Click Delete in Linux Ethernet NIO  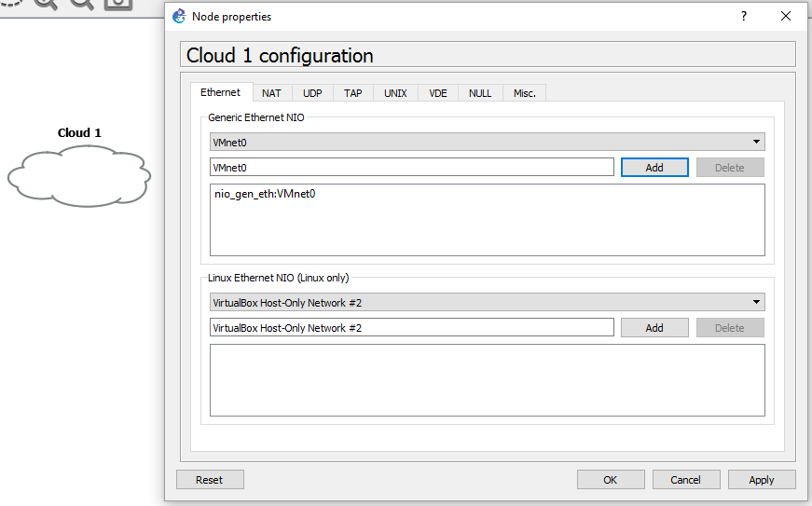tap(730, 327)
